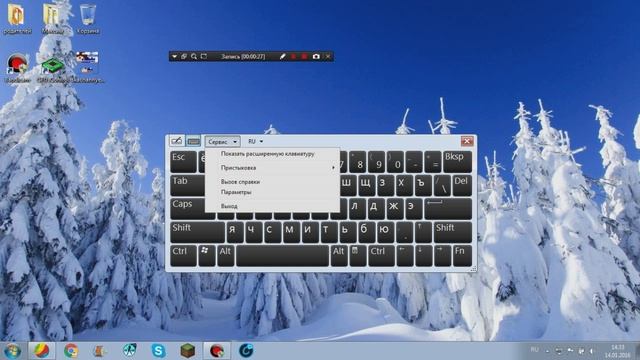Tap the 8 key

pos(358,162)
